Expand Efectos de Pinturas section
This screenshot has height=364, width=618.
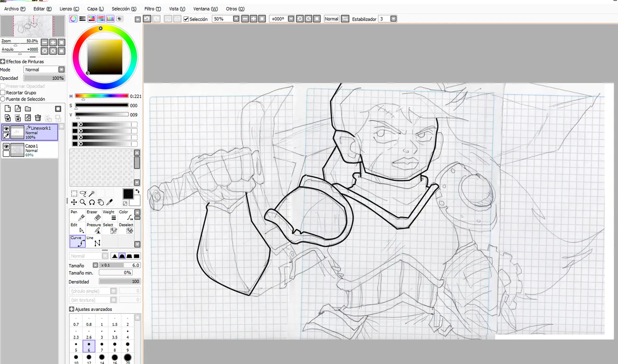pyautogui.click(x=2, y=62)
